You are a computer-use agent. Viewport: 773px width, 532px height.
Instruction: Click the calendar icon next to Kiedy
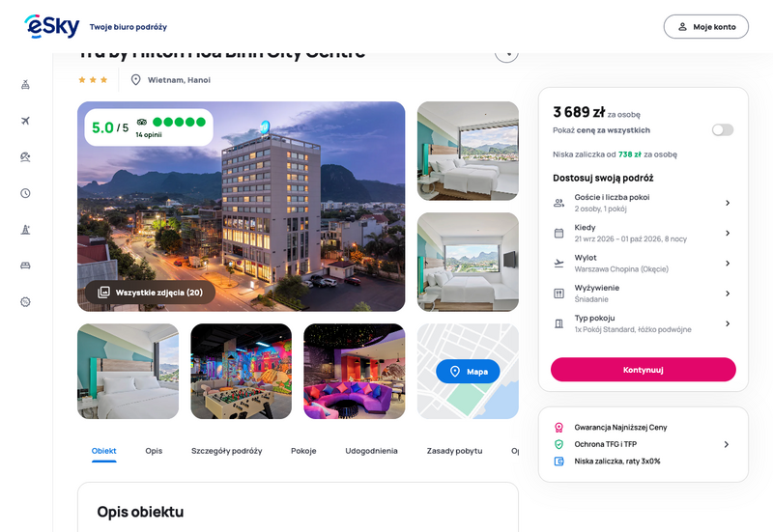(558, 233)
